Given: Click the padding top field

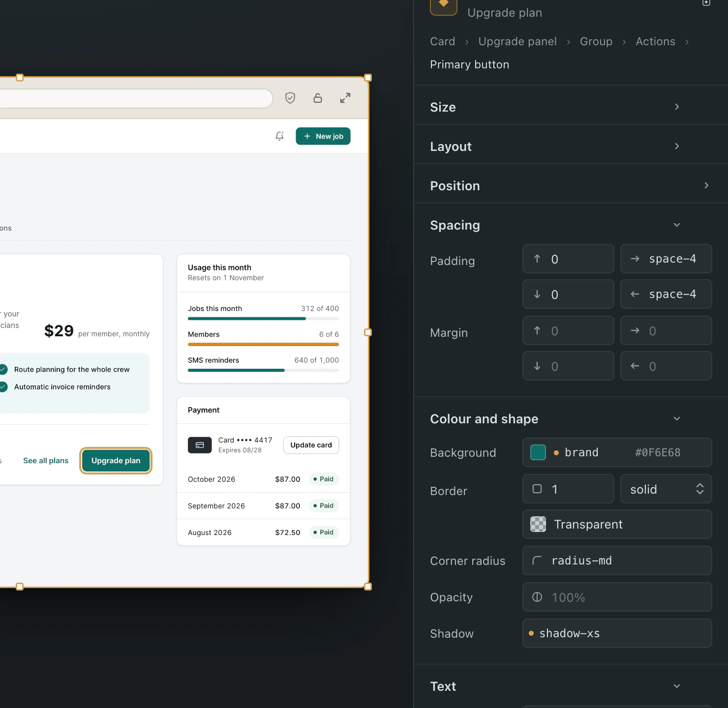Looking at the screenshot, I should [x=568, y=259].
